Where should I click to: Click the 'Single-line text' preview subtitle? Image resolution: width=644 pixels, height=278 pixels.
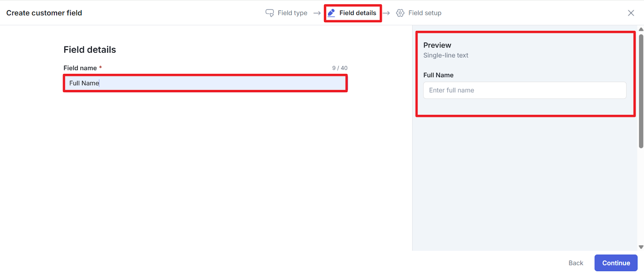pyautogui.click(x=446, y=56)
